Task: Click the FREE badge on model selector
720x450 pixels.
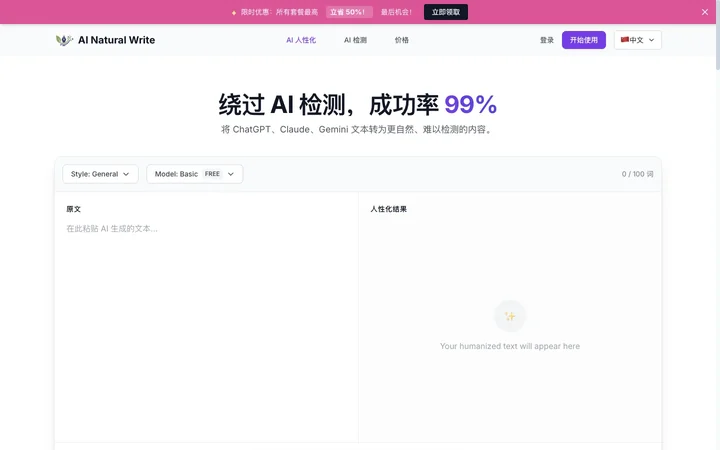Action: click(x=212, y=174)
